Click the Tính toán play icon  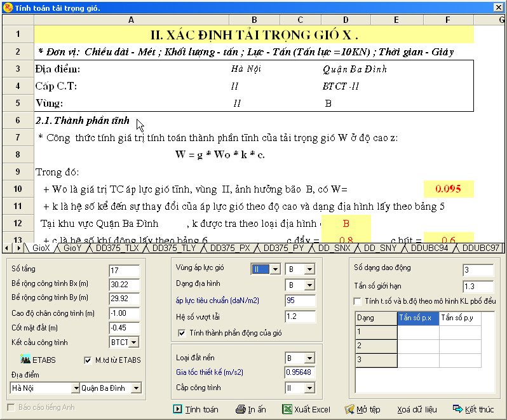(x=177, y=409)
